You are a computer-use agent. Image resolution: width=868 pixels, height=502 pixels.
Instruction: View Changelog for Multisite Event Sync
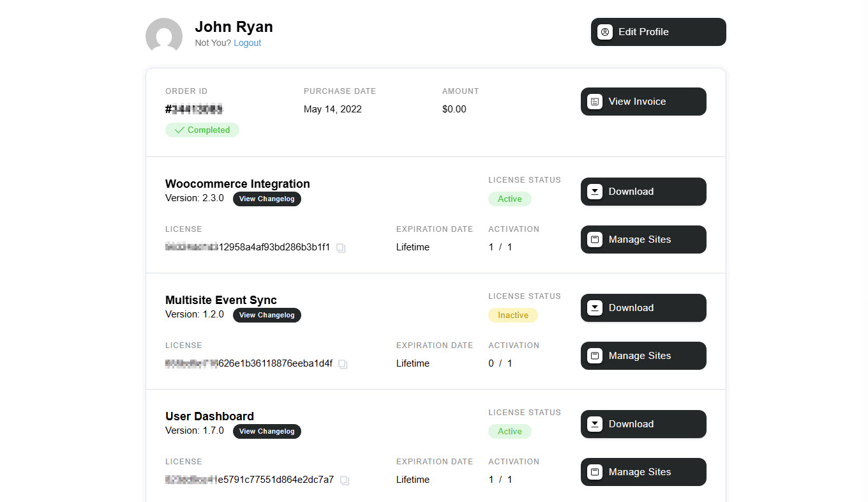pos(267,315)
